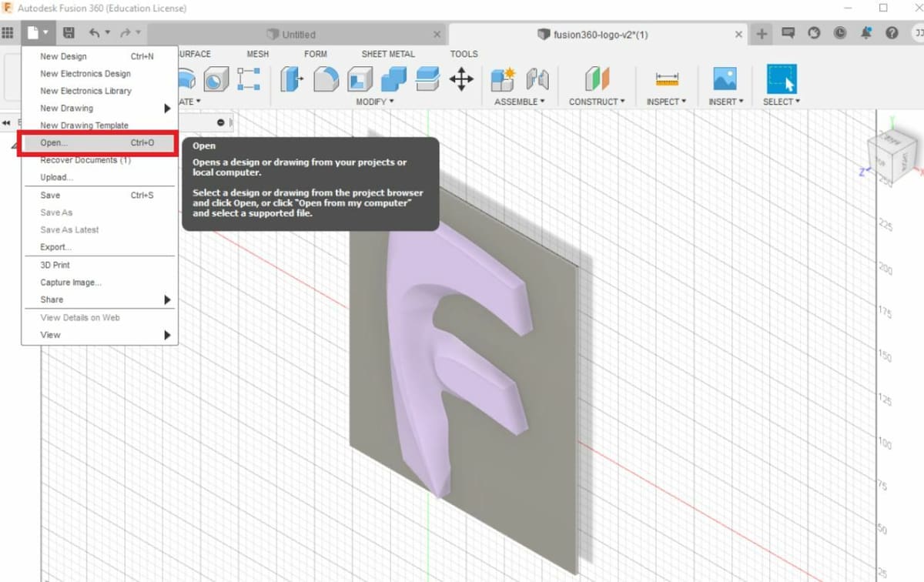Click the Save floppy disk icon

[x=69, y=33]
